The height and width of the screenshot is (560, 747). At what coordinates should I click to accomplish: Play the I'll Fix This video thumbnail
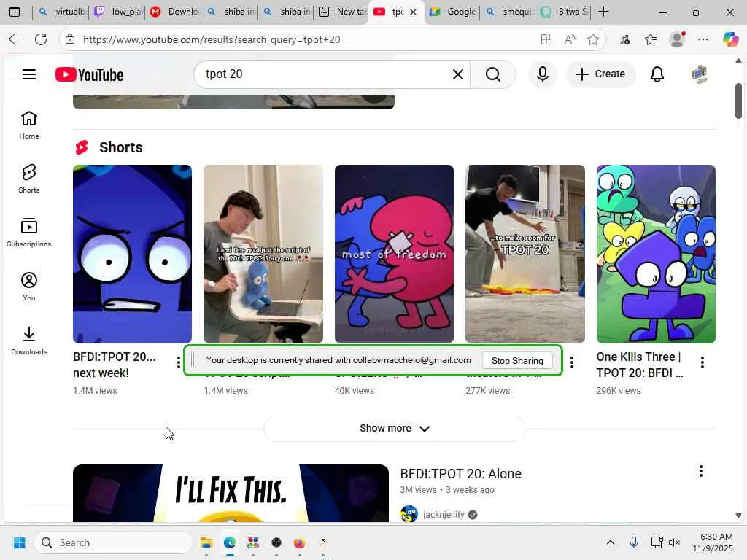point(231,493)
